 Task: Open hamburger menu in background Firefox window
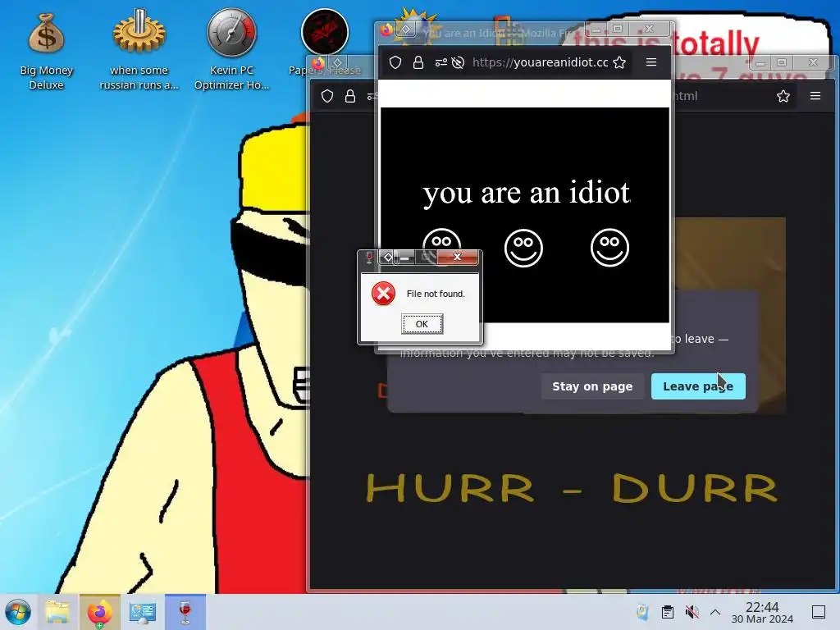pos(815,96)
